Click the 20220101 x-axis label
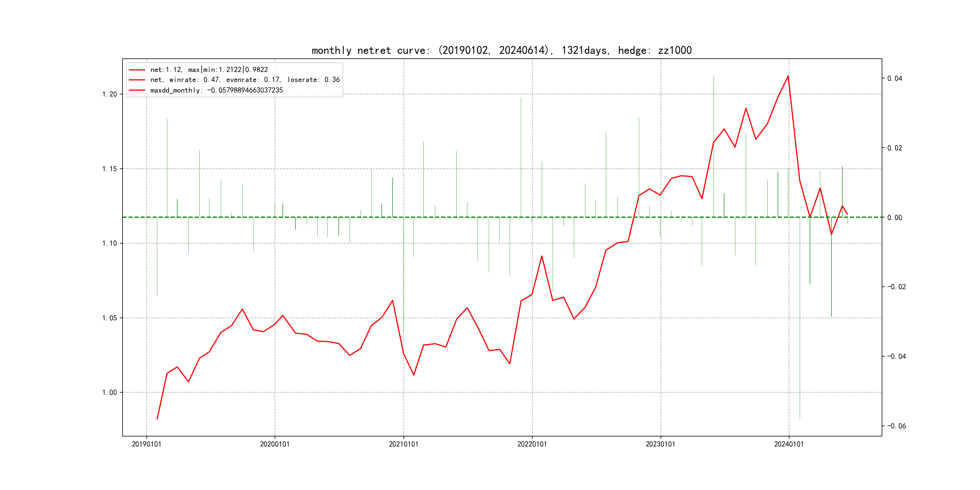The height and width of the screenshot is (490, 980). [532, 444]
